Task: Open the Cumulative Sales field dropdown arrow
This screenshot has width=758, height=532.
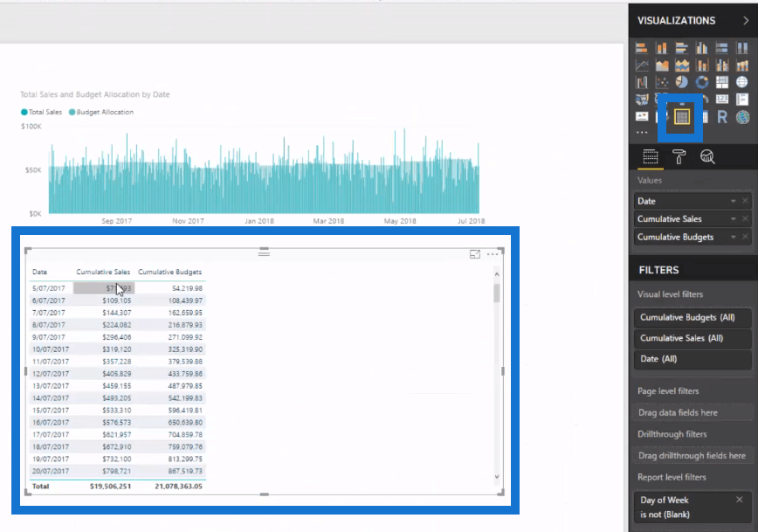Action: pos(734,219)
